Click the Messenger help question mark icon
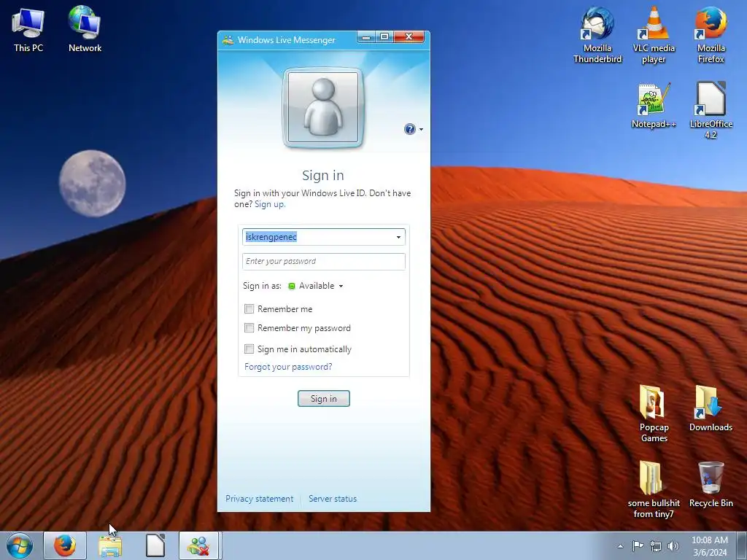The width and height of the screenshot is (747, 560). coord(410,129)
